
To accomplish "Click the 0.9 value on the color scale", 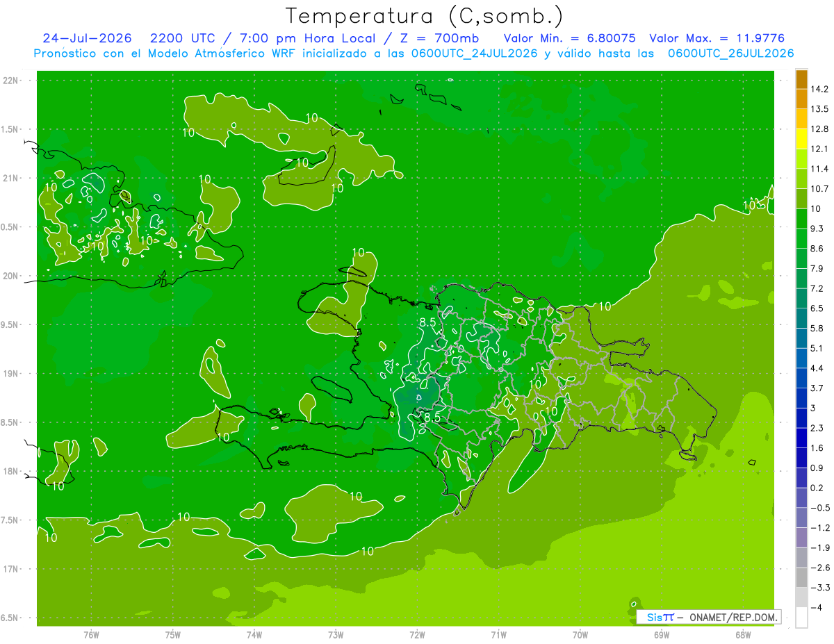I will point(817,468).
